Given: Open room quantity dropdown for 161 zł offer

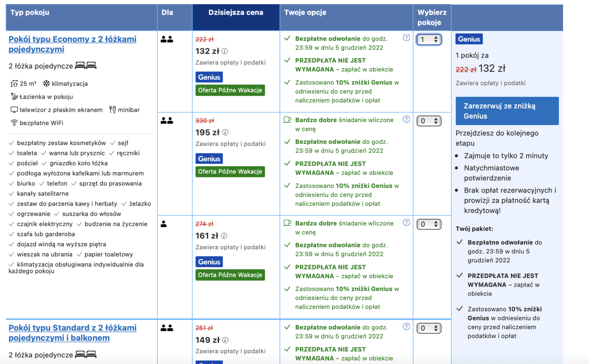Looking at the screenshot, I should coord(429,225).
